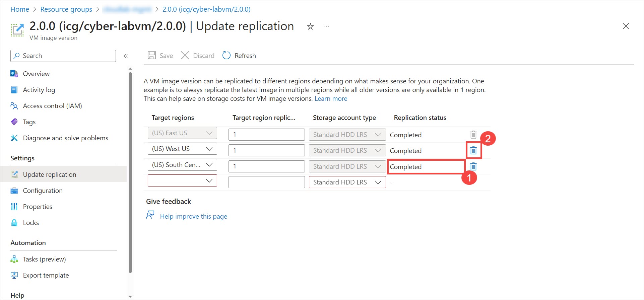The height and width of the screenshot is (300, 644).
Task: Click the Update replication sidebar icon
Action: 14,174
